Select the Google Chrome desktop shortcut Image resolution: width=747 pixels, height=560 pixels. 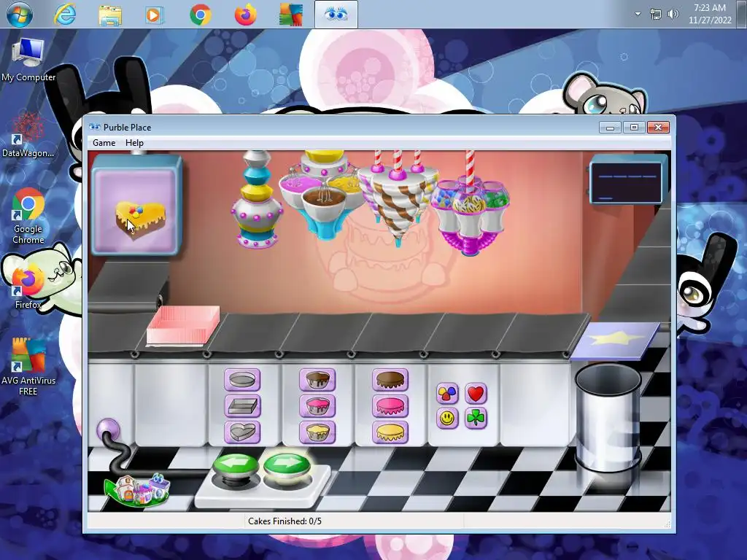[28, 217]
